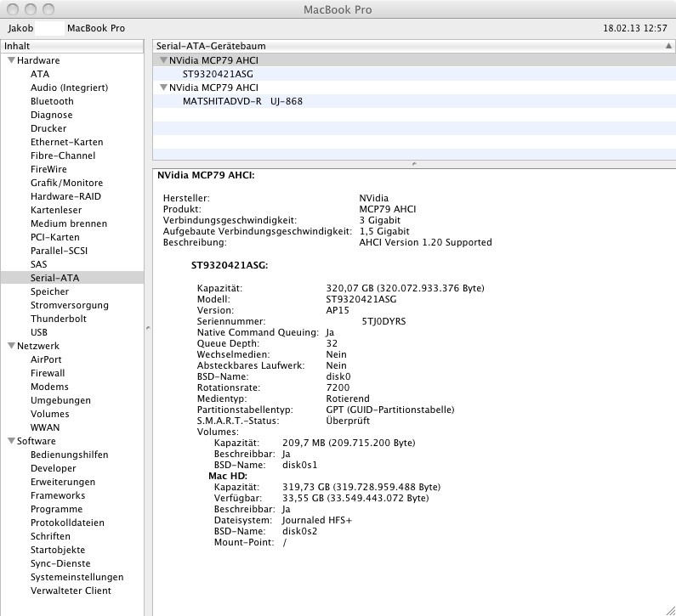Select SAS in the sidebar
676x616 pixels.
pyautogui.click(x=38, y=264)
